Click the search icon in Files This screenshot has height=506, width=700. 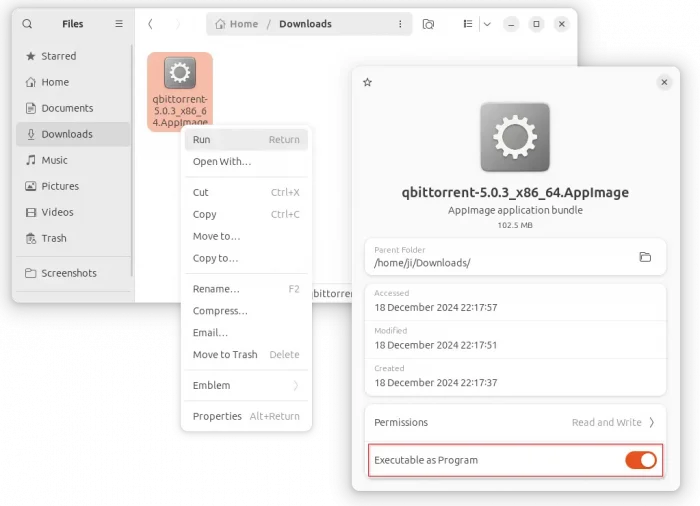(27, 24)
